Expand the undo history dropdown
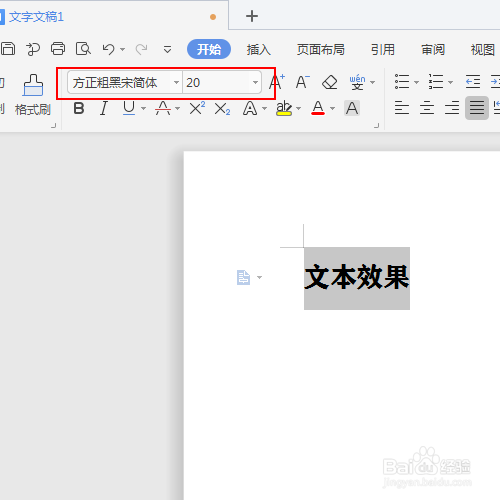The width and height of the screenshot is (500, 500). (x=123, y=50)
